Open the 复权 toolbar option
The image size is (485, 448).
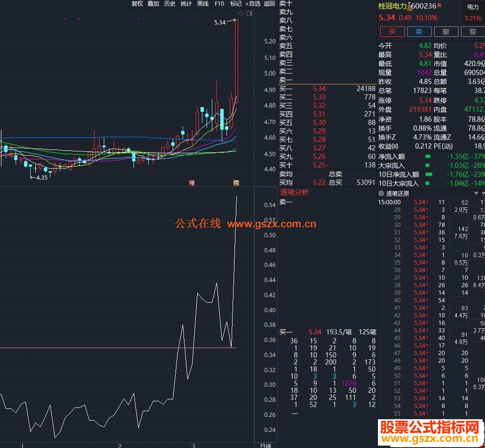137,4
